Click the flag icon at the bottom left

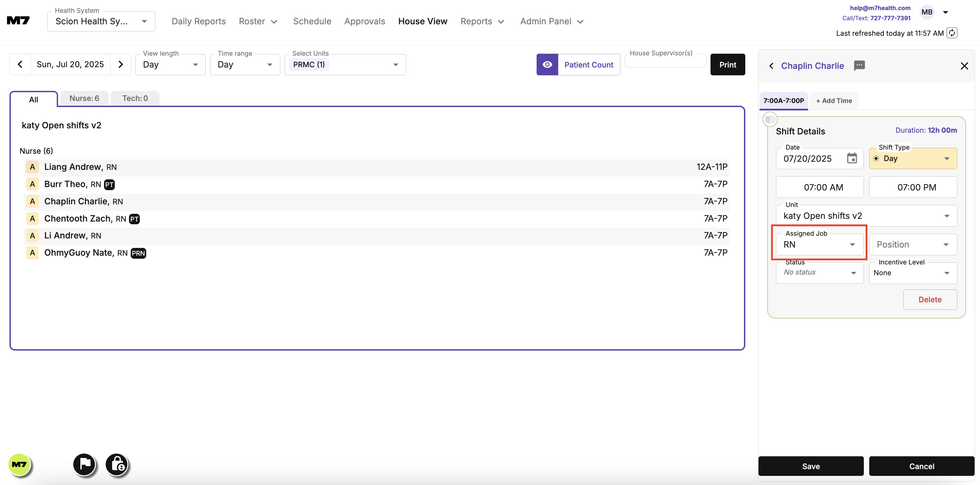tap(84, 464)
